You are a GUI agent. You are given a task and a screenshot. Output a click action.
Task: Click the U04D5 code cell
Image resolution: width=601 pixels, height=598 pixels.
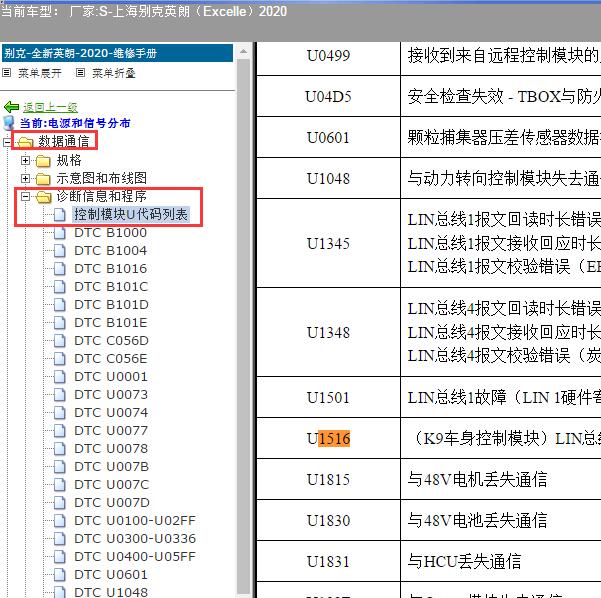click(x=328, y=97)
